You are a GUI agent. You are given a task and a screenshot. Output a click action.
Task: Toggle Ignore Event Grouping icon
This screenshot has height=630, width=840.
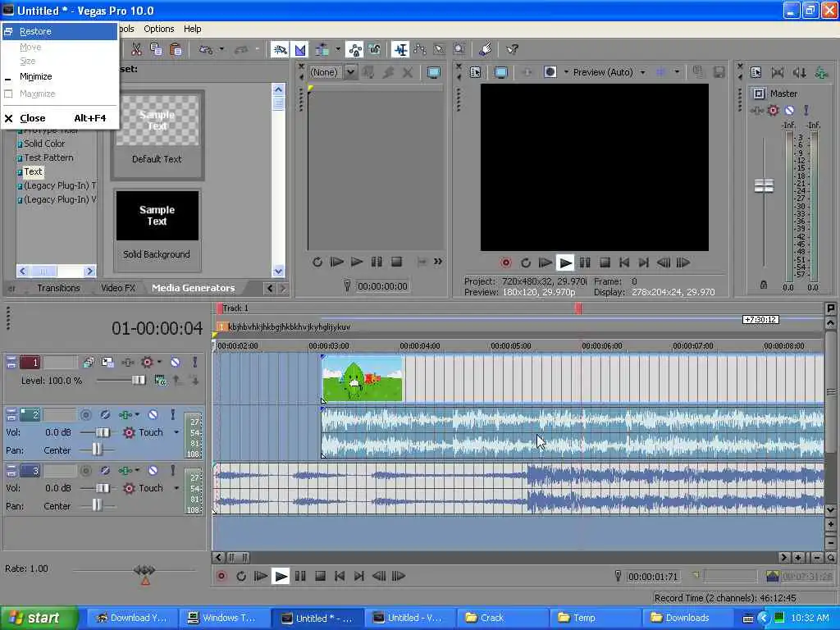[374, 50]
